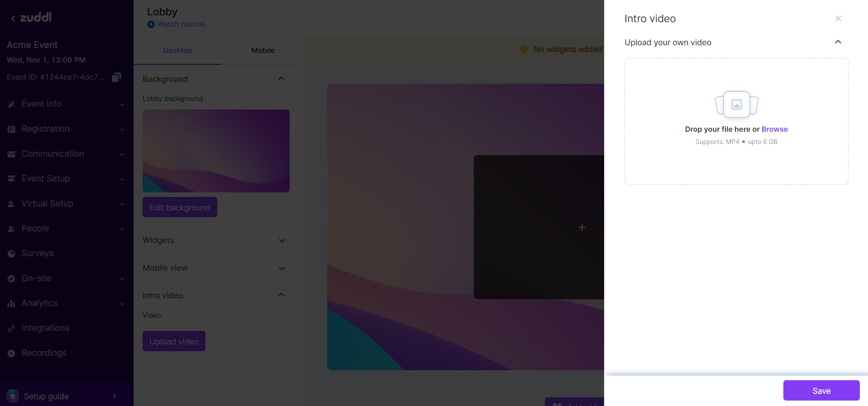Expand the Virtual Setup menu chevron
The width and height of the screenshot is (868, 406).
[122, 204]
